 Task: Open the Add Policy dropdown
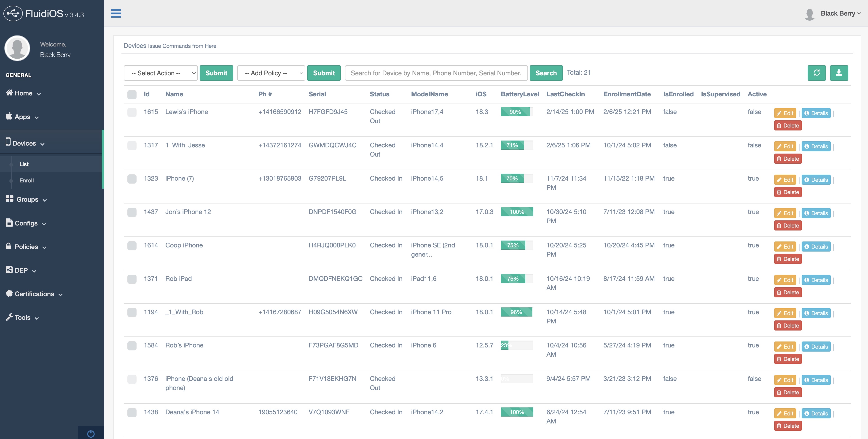point(271,73)
